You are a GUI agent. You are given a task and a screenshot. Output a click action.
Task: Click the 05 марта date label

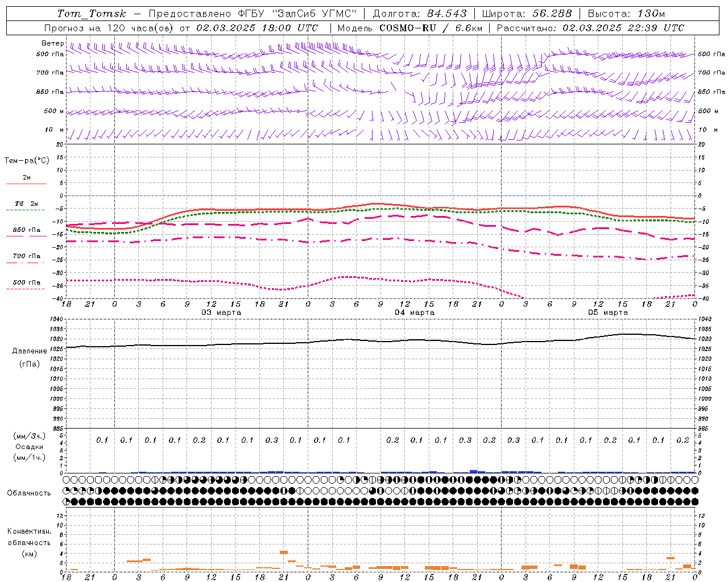click(x=608, y=313)
